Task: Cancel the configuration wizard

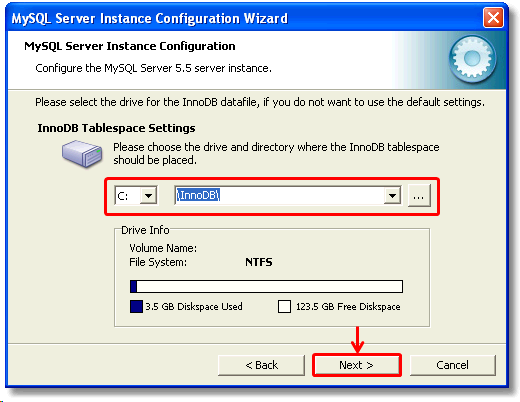Action: coord(452,365)
